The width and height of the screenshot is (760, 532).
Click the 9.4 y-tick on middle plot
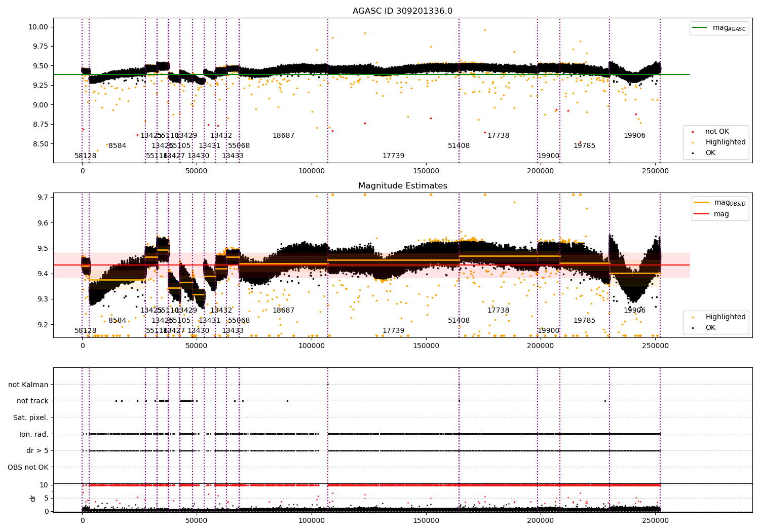click(43, 274)
